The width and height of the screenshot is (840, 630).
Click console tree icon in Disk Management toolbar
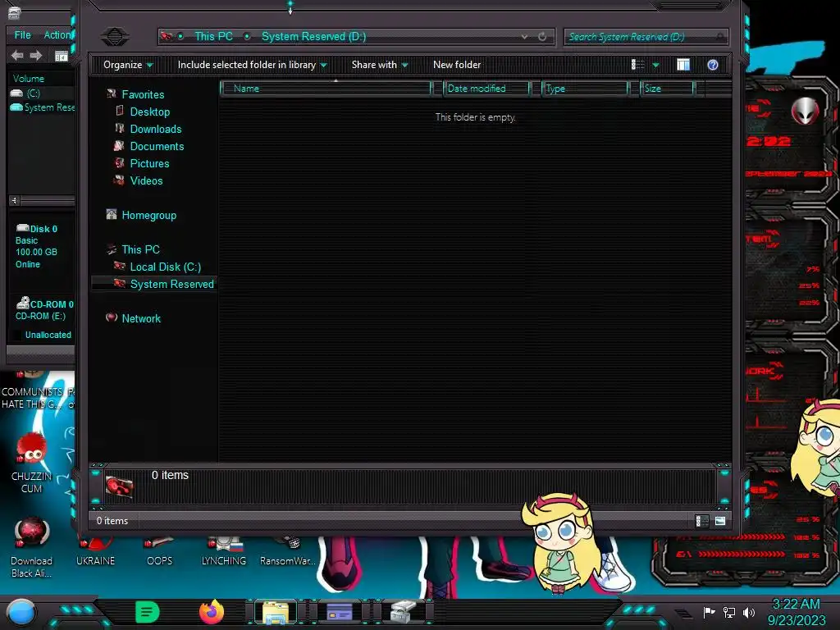tap(62, 56)
